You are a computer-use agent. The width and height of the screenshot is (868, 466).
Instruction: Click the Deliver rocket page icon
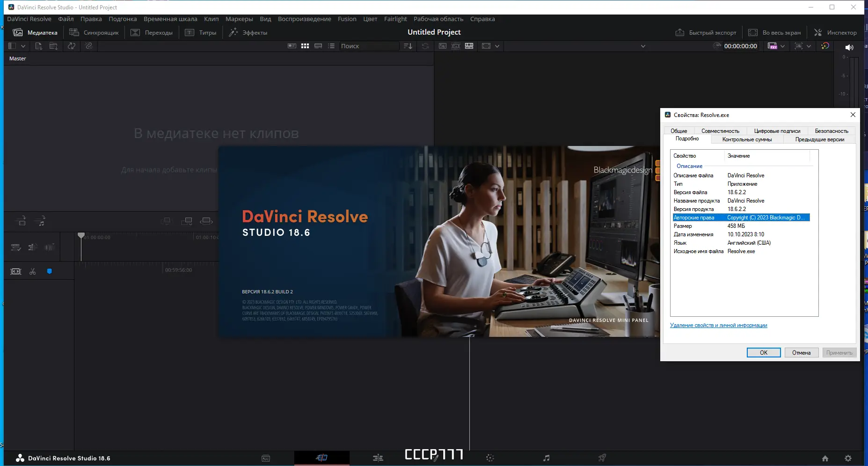pos(602,458)
